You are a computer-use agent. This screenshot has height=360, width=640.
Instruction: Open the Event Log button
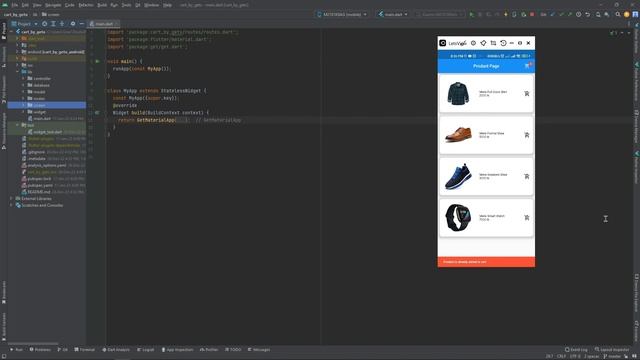pyautogui.click(x=576, y=350)
